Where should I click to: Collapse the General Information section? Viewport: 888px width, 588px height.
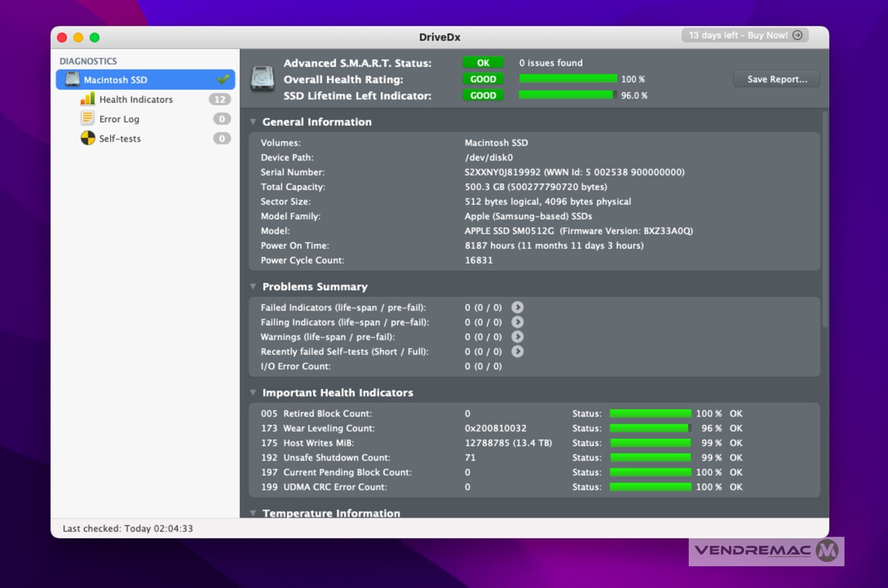pyautogui.click(x=253, y=122)
